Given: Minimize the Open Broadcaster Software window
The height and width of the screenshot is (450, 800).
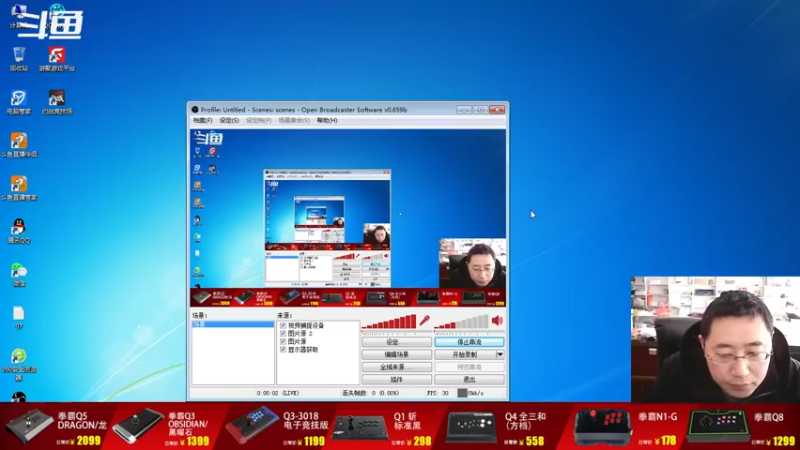Looking at the screenshot, I should tap(464, 110).
